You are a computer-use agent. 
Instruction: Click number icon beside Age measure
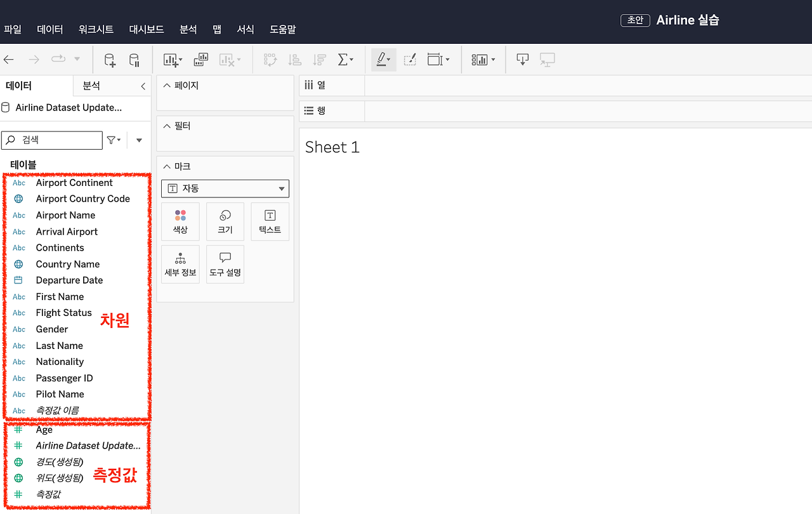coord(18,430)
